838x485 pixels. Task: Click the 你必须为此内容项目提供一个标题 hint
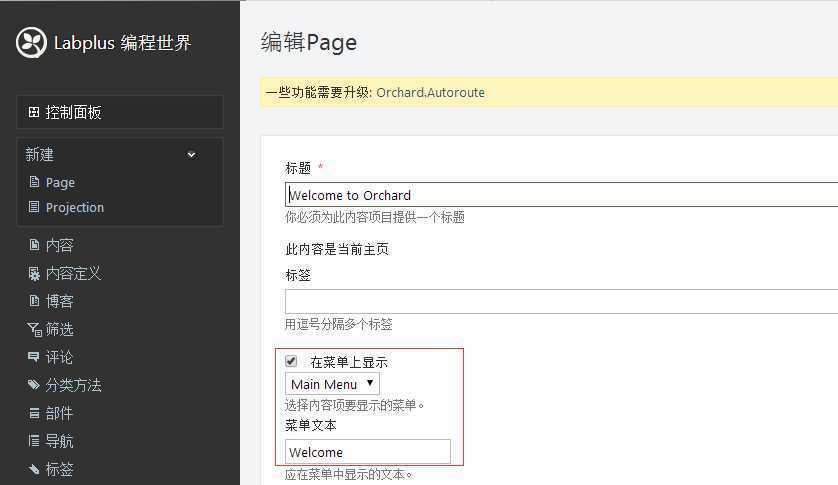(375, 217)
